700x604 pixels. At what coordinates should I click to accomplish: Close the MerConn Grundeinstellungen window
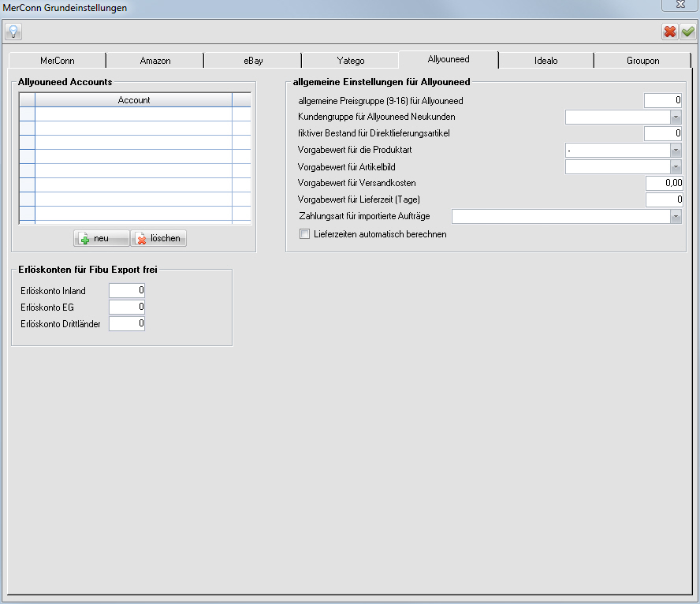pos(680,5)
